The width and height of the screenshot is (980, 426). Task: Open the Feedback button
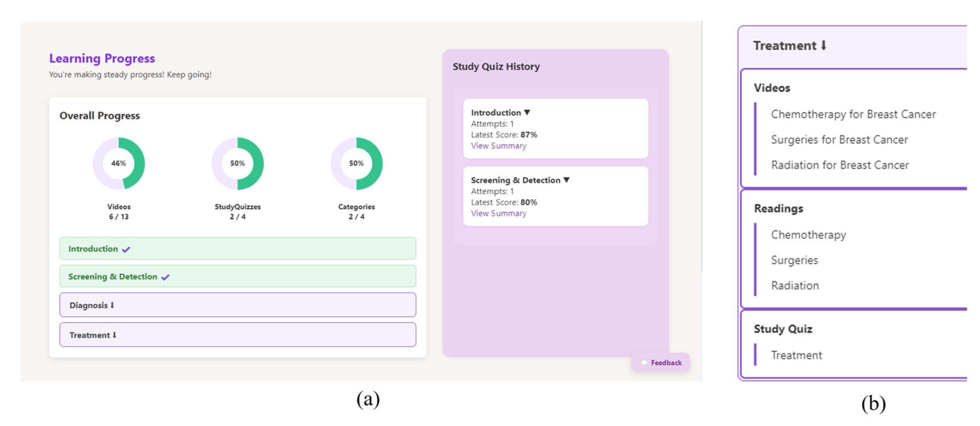665,362
